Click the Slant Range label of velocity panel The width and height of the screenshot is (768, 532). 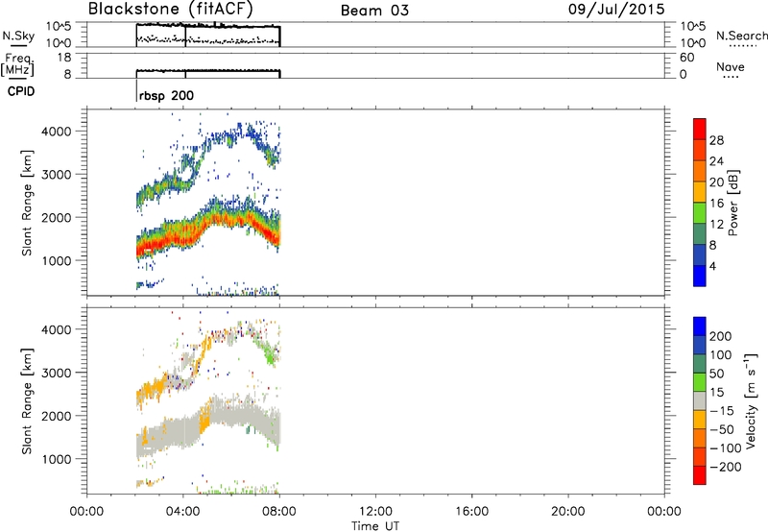point(27,401)
